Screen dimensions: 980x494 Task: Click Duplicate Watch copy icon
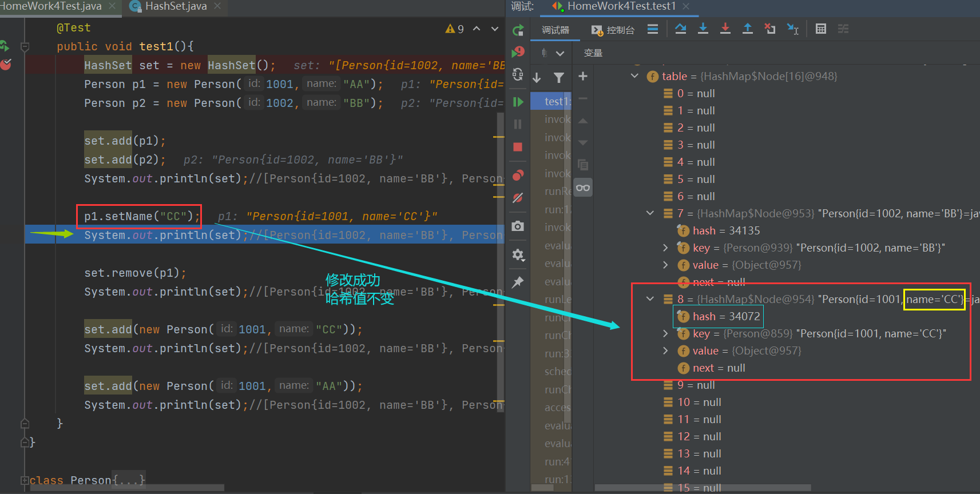point(583,165)
